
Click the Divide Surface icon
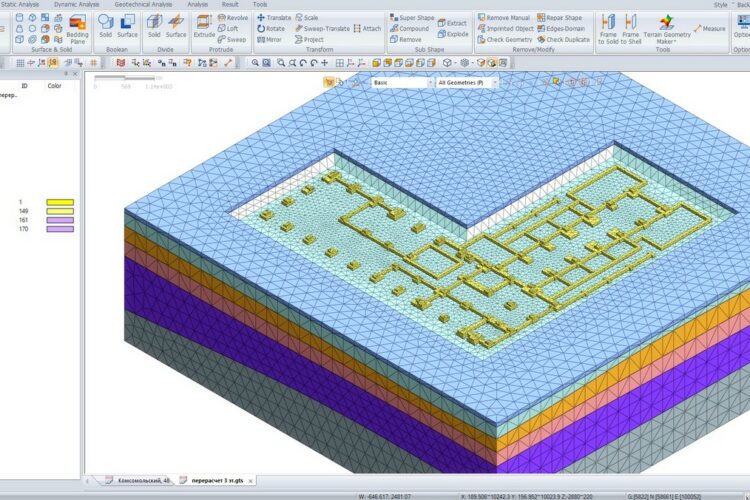[176, 26]
